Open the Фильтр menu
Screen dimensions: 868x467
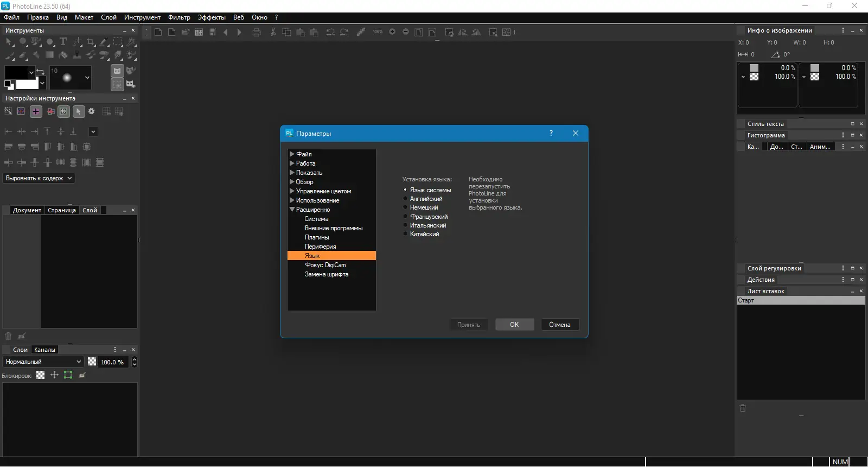point(179,17)
